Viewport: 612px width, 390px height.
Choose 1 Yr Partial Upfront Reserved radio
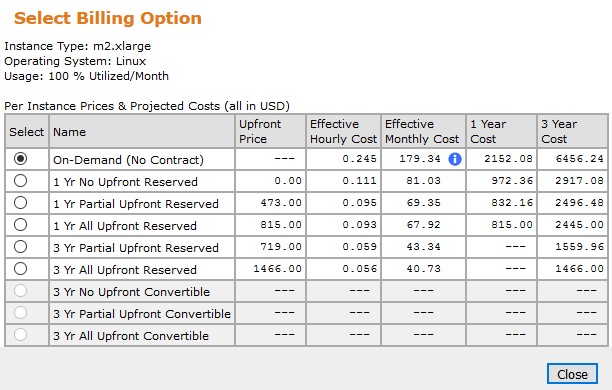tap(20, 202)
